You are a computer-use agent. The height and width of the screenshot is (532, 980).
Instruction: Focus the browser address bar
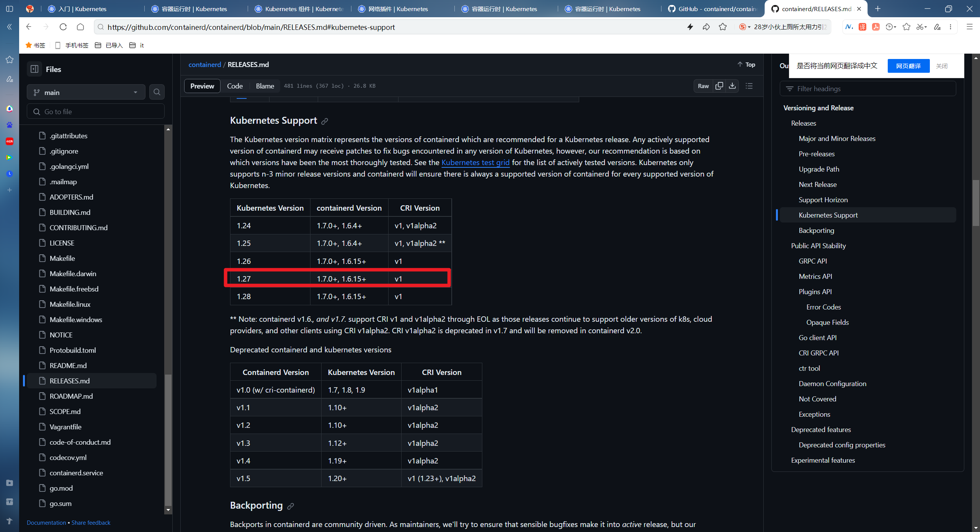pyautogui.click(x=390, y=27)
